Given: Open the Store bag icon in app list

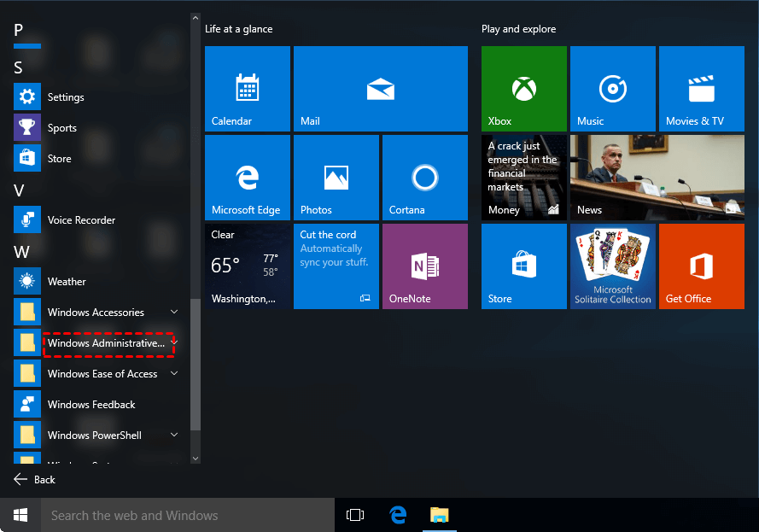Looking at the screenshot, I should point(27,158).
